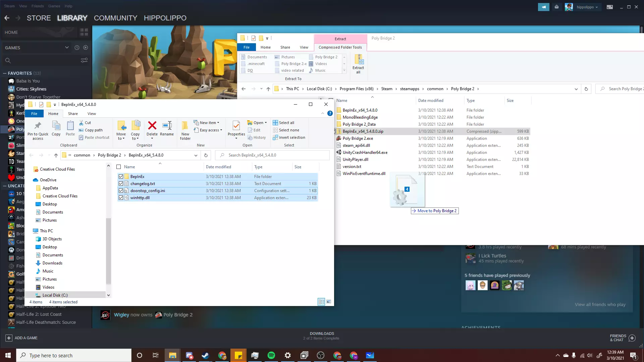The image size is (644, 362).
Task: Uncheck the winhttp.dll checkbox
Action: tap(121, 198)
